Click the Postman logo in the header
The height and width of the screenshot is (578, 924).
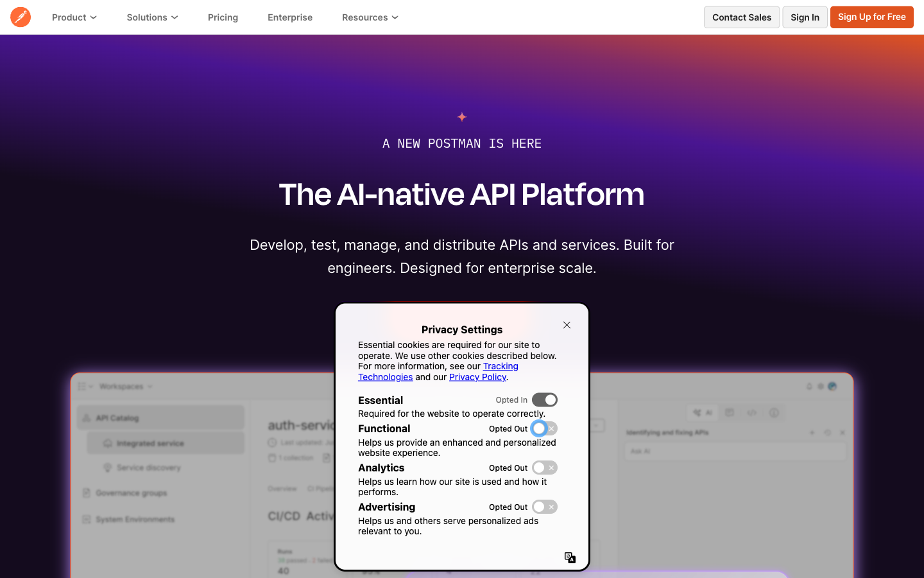(21, 17)
